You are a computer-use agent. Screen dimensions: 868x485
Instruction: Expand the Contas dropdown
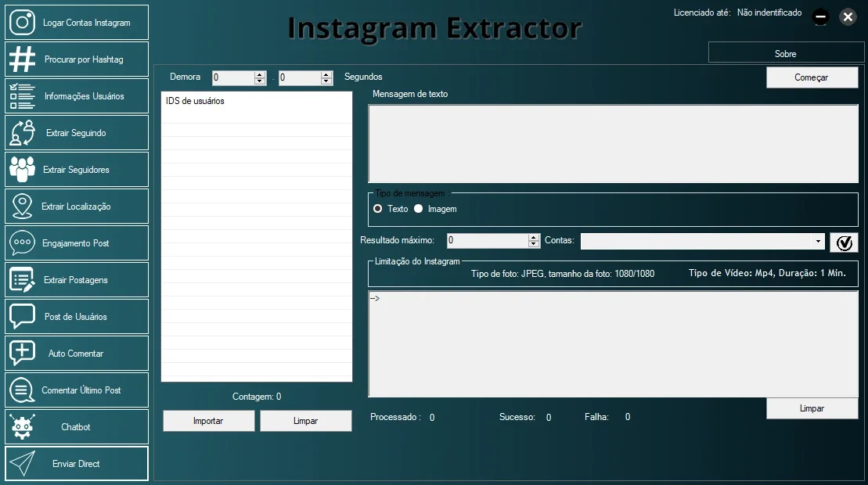(x=818, y=241)
